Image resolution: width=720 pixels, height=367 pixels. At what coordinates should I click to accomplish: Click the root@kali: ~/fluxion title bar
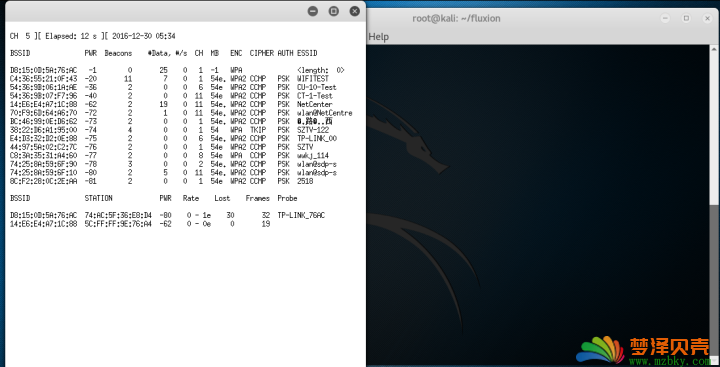[x=456, y=18]
